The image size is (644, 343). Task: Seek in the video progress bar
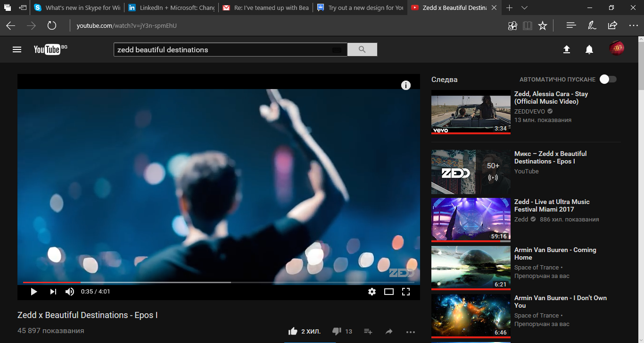[x=219, y=282]
